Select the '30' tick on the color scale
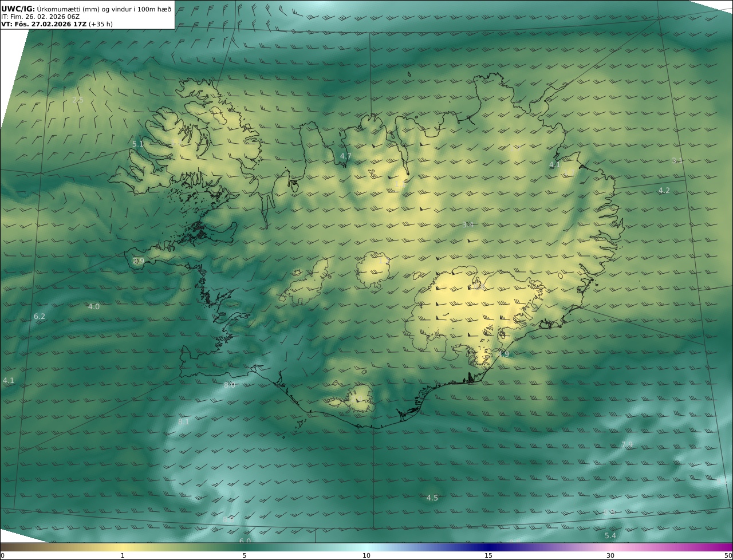This screenshot has height=560, width=733. pos(610,555)
